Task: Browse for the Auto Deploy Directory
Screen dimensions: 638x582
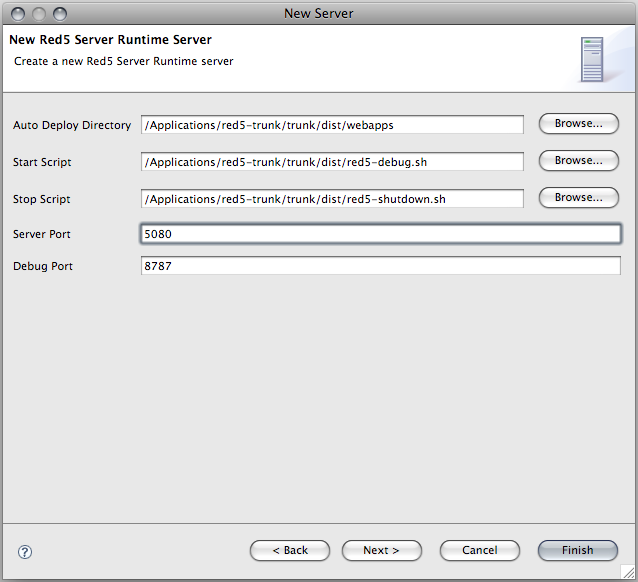Action: tap(579, 124)
